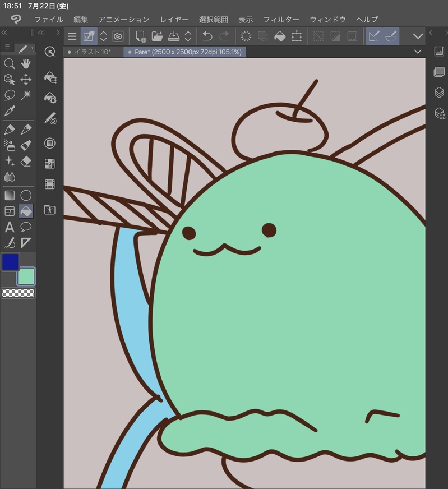Click the Undo arrow in command bar
448x489 pixels.
[207, 36]
